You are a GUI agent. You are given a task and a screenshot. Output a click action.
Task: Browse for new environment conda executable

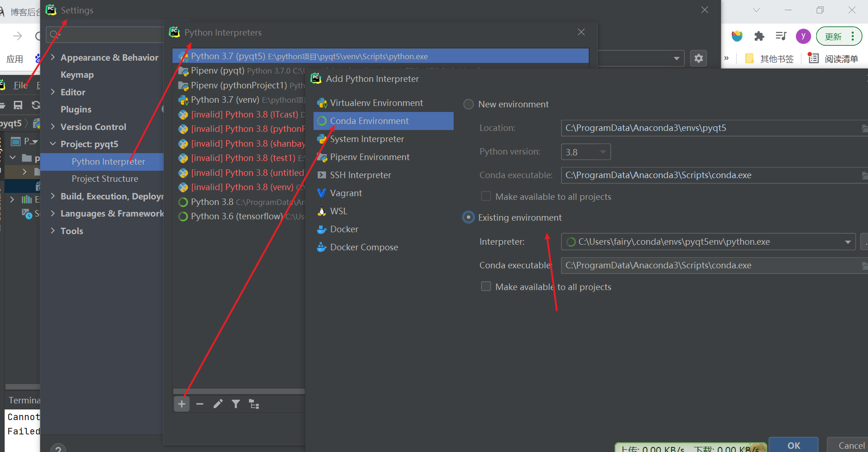[865, 175]
